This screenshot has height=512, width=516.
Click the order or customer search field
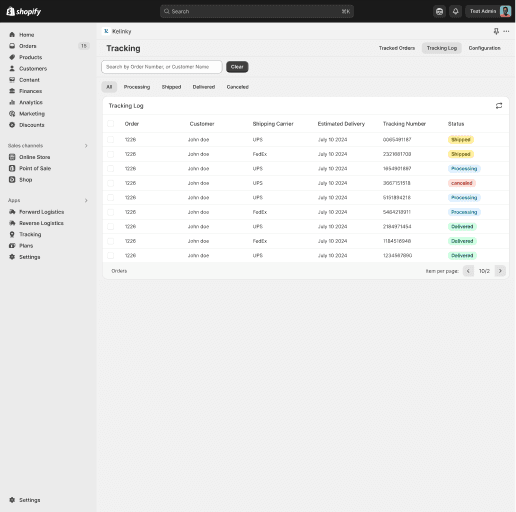click(x=162, y=67)
